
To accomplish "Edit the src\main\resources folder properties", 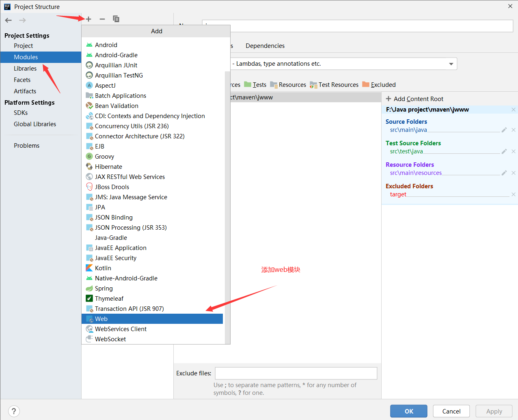I will [504, 173].
